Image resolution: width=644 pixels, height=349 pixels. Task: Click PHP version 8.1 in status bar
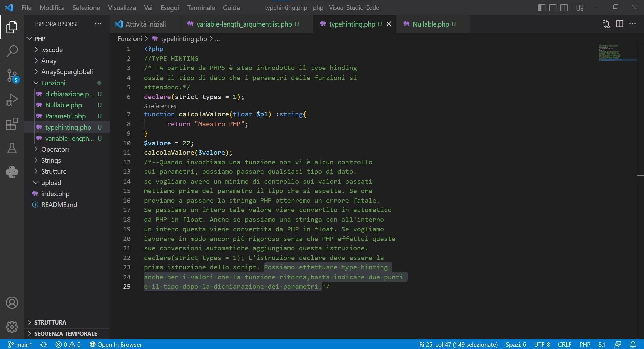602,344
